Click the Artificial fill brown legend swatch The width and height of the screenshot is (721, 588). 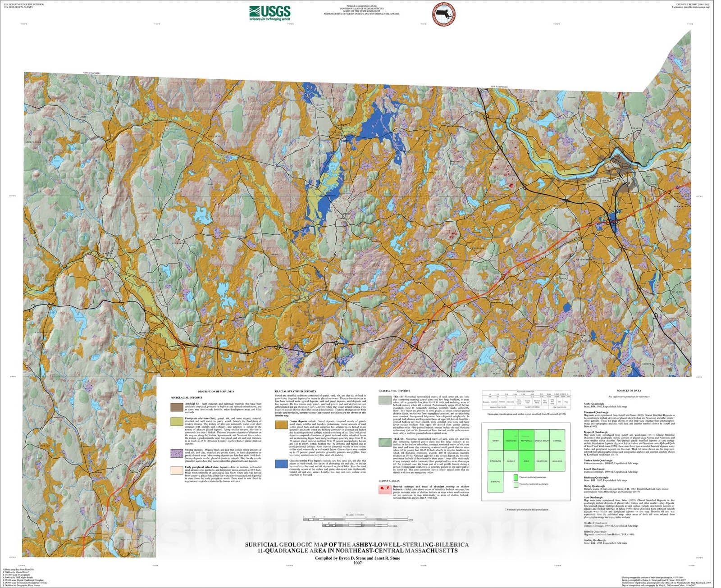pyautogui.click(x=177, y=407)
